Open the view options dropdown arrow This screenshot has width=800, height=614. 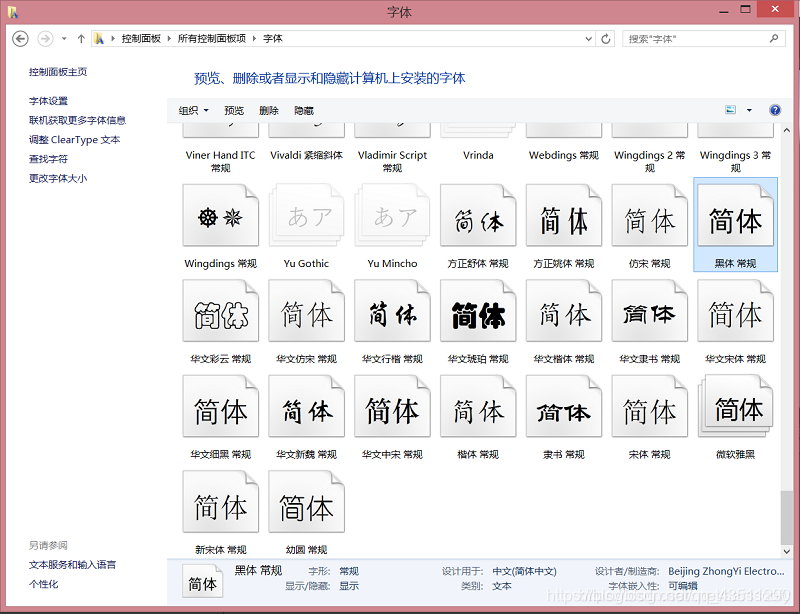point(749,110)
